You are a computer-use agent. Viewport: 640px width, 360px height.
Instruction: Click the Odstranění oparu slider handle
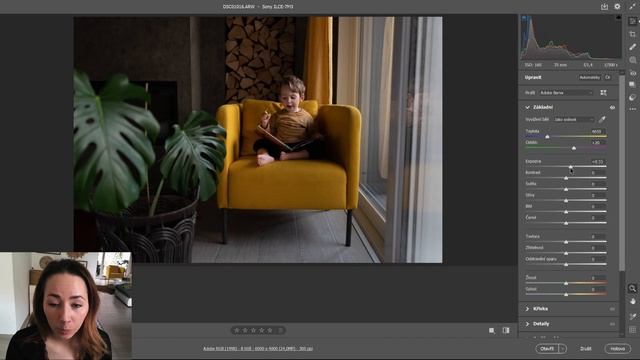pyautogui.click(x=566, y=265)
